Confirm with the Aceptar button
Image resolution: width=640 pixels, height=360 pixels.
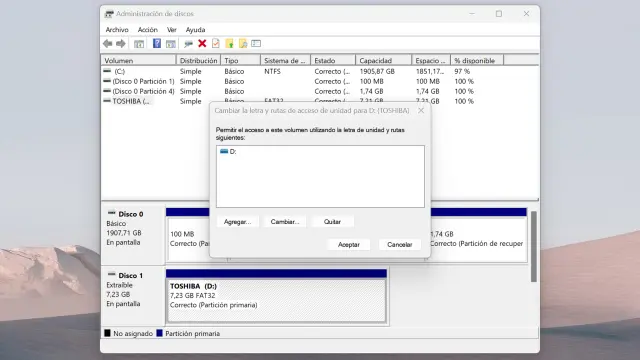click(349, 244)
